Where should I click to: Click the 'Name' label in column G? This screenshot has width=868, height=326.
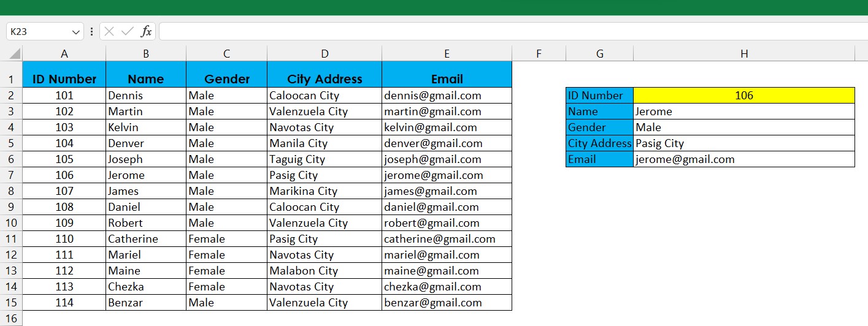pyautogui.click(x=599, y=112)
